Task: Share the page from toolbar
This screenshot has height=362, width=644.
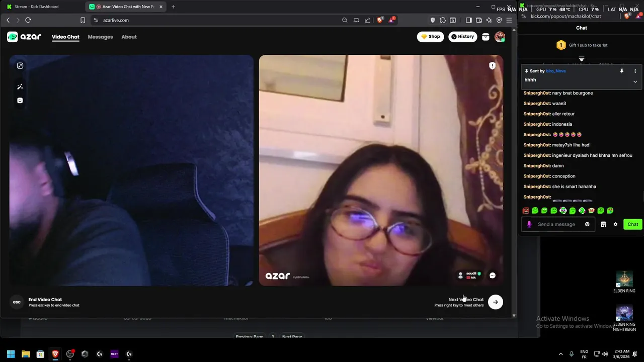Action: click(367, 20)
